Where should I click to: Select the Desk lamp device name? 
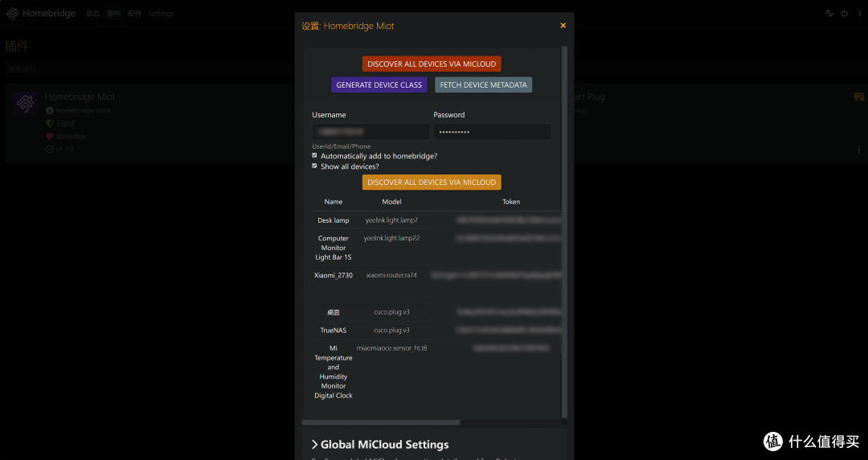point(334,220)
